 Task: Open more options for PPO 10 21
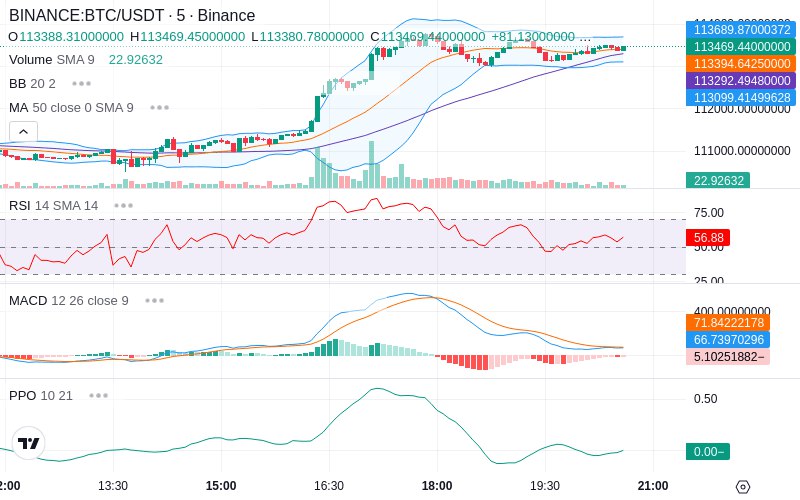[98, 395]
